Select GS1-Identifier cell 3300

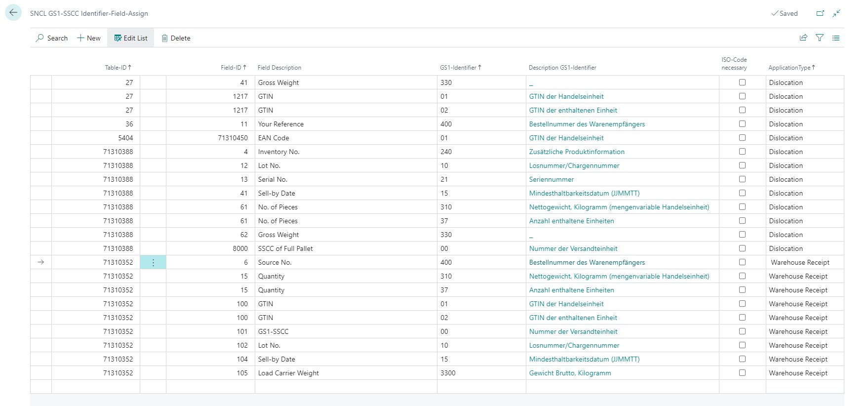[x=448, y=373]
